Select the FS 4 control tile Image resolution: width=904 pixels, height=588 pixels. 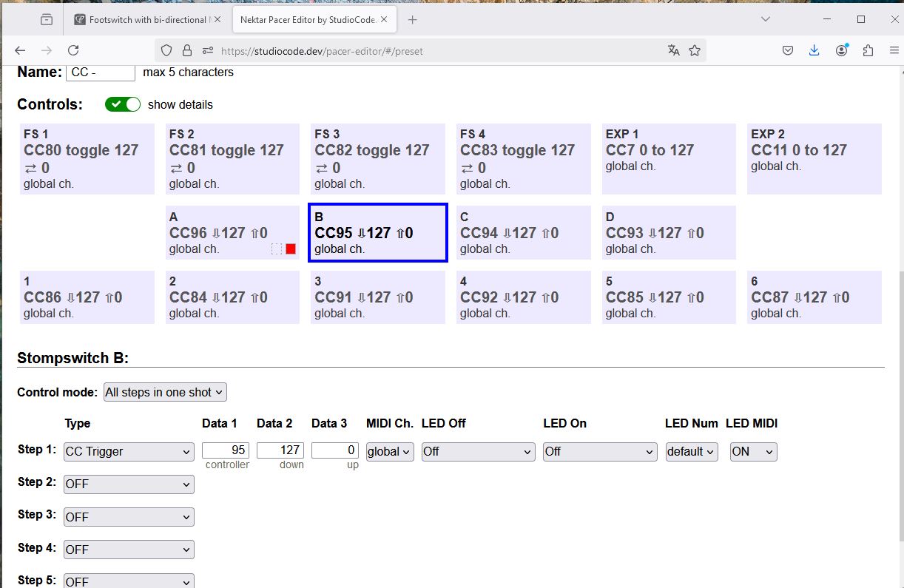tap(523, 159)
